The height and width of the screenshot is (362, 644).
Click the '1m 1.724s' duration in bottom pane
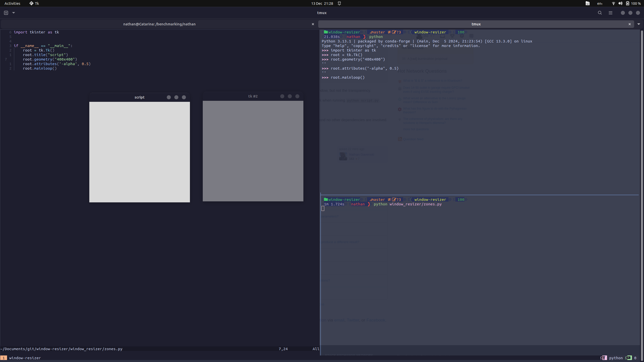point(334,204)
